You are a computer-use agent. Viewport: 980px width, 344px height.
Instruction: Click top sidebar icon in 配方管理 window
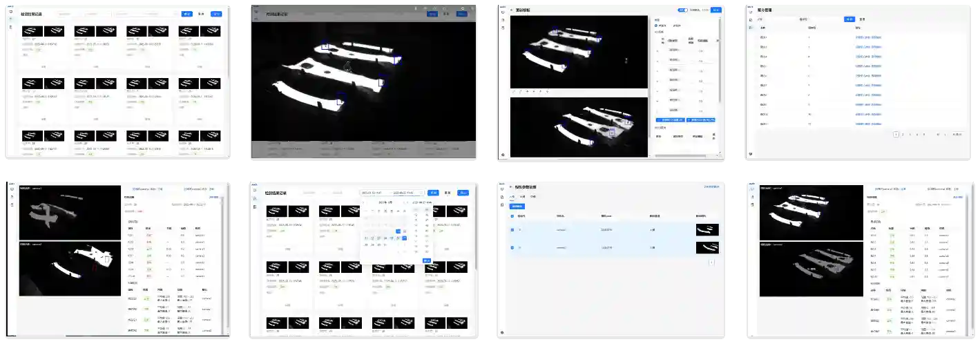751,13
